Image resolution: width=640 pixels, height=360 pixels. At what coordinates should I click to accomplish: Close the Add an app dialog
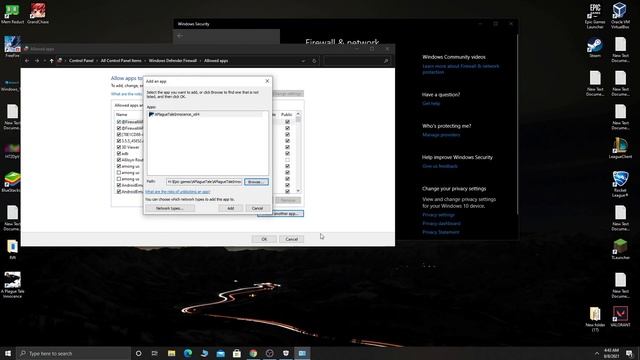point(267,81)
